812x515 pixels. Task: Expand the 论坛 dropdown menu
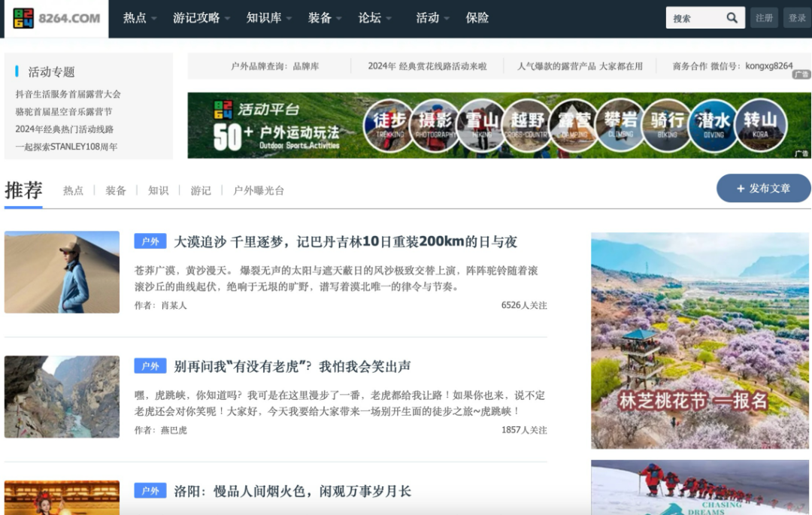click(x=374, y=18)
